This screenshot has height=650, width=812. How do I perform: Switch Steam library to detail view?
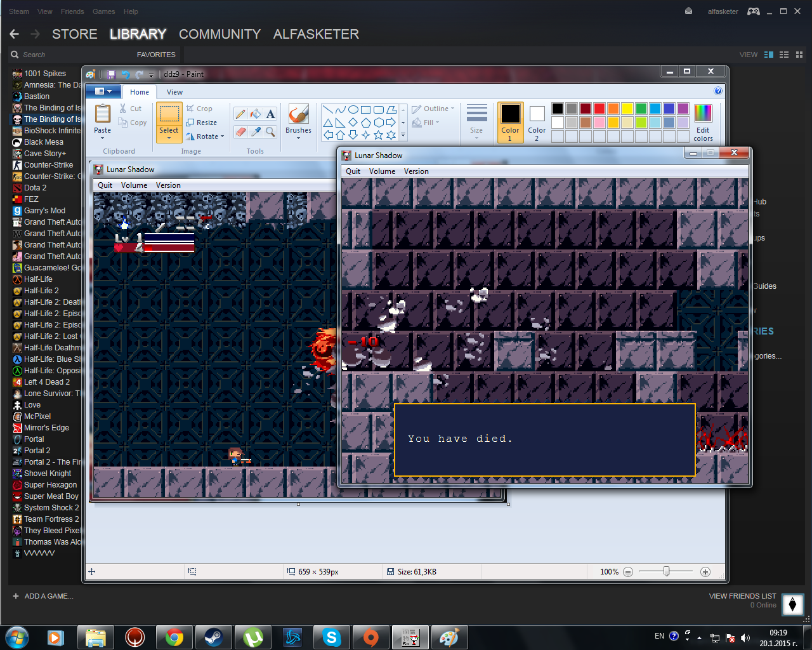(769, 55)
